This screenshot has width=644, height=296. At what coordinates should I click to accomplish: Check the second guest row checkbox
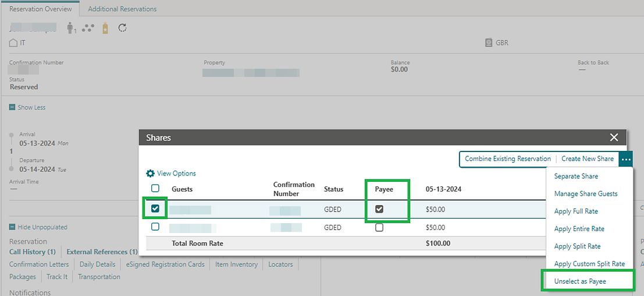click(155, 227)
